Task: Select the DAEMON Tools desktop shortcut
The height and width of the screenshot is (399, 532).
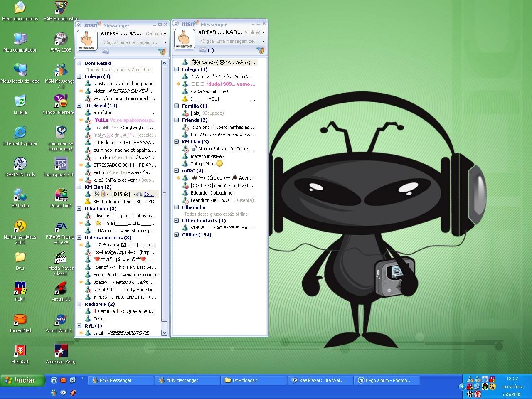Action: [x=20, y=167]
